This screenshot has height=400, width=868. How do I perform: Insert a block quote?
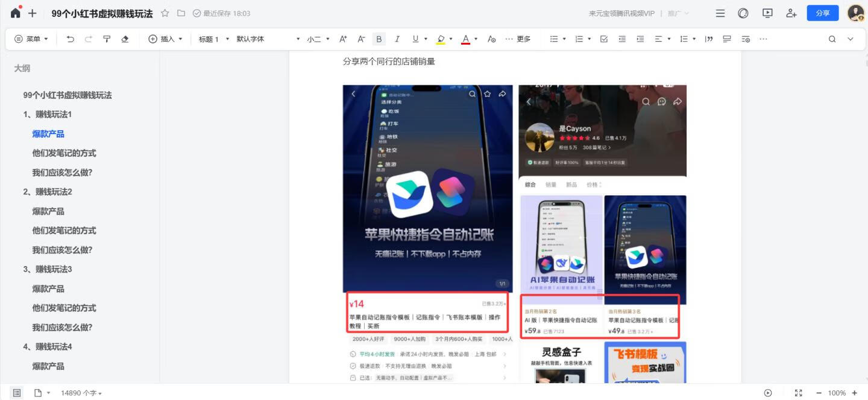(709, 39)
